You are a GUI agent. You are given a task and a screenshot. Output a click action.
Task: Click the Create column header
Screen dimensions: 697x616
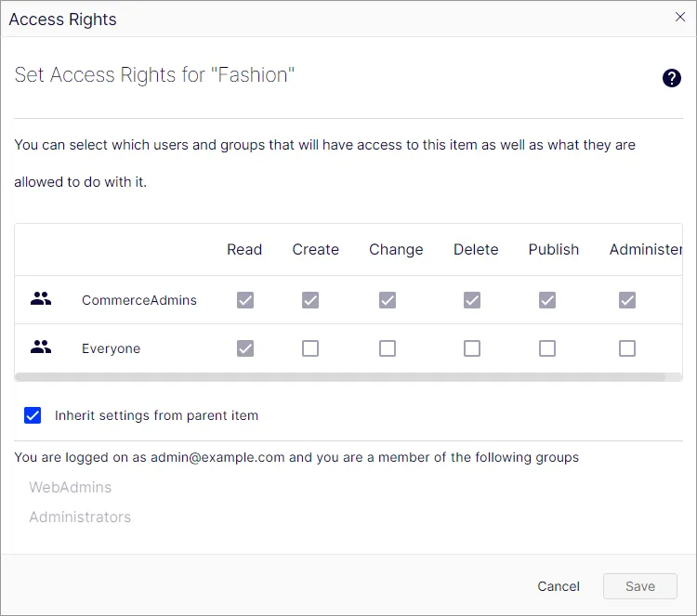[316, 249]
